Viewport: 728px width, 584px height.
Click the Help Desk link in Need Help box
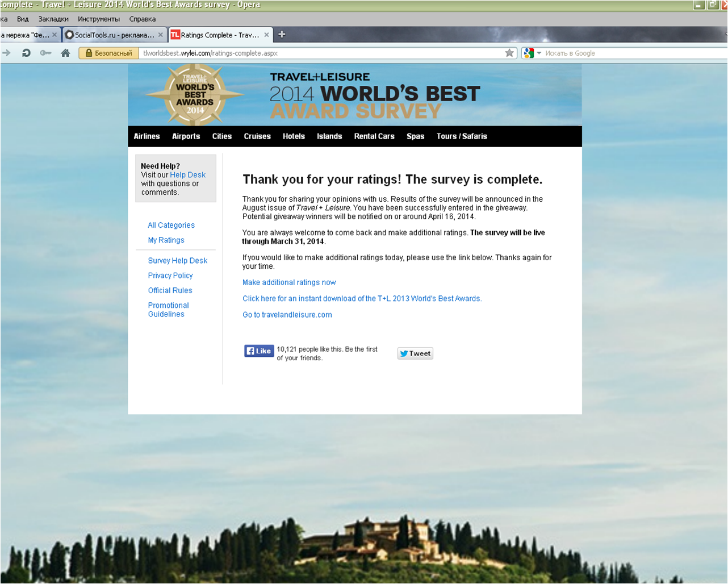187,175
